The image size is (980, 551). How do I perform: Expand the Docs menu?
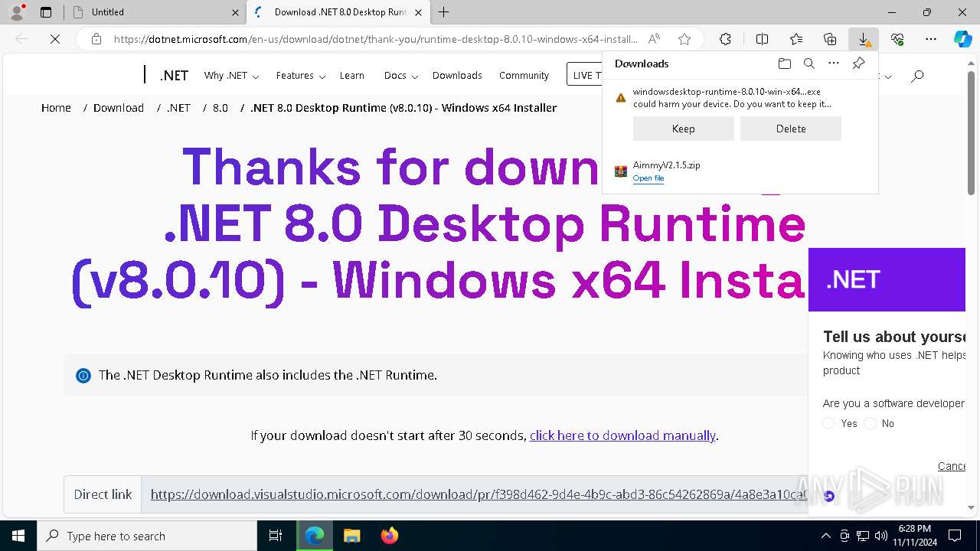pyautogui.click(x=401, y=75)
